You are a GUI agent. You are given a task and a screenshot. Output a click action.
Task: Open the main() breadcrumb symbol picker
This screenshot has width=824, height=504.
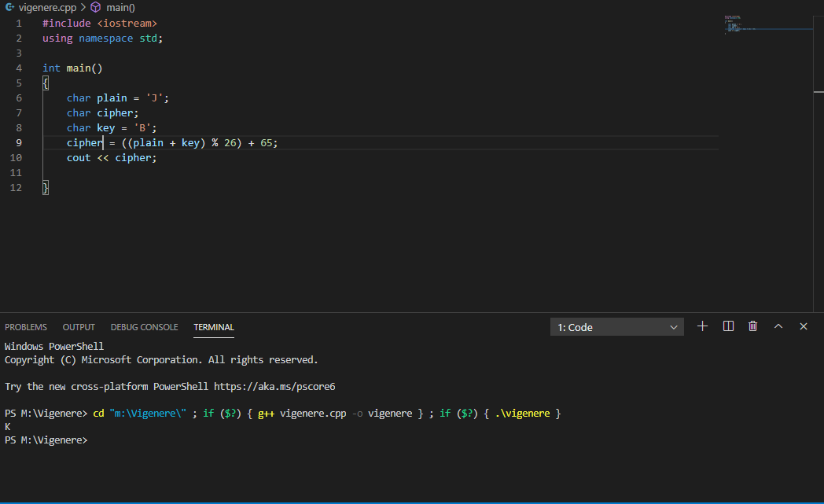tap(120, 7)
